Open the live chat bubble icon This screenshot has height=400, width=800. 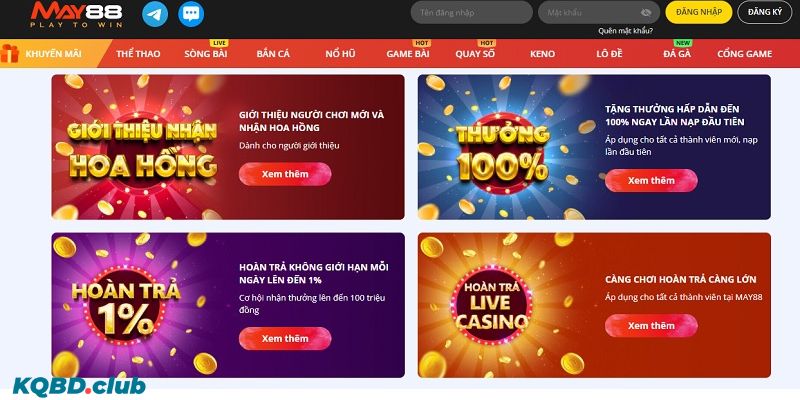tap(191, 14)
